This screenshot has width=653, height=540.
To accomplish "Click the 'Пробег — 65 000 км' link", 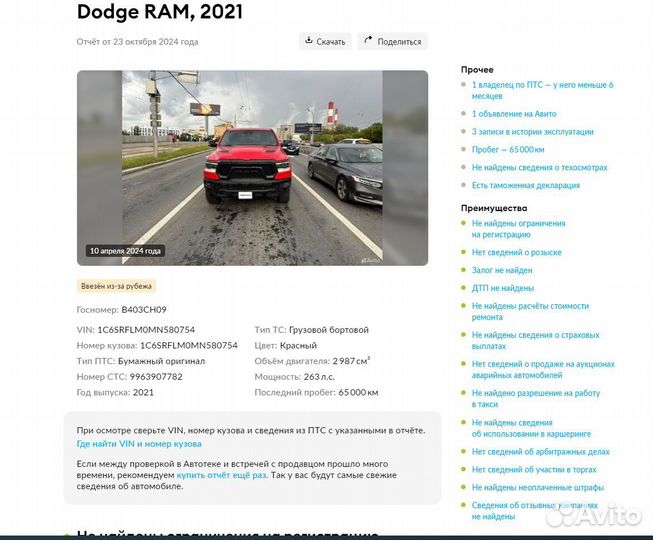I will pos(508,149).
